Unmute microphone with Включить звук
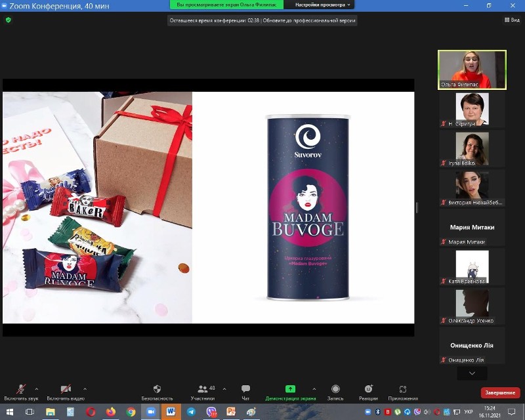525x420 pixels. pyautogui.click(x=21, y=392)
